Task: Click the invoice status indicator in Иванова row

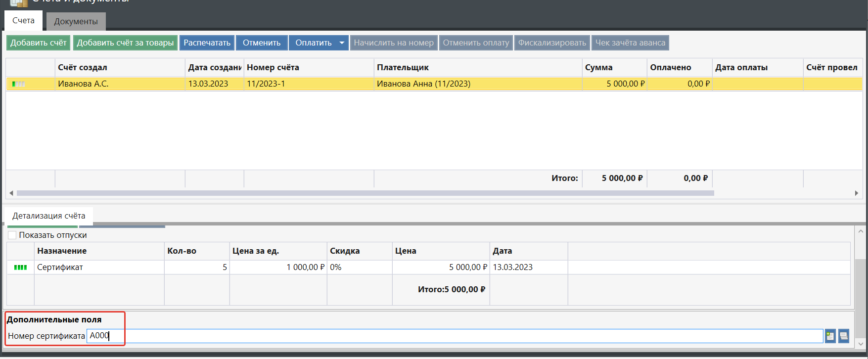Action: click(x=19, y=84)
